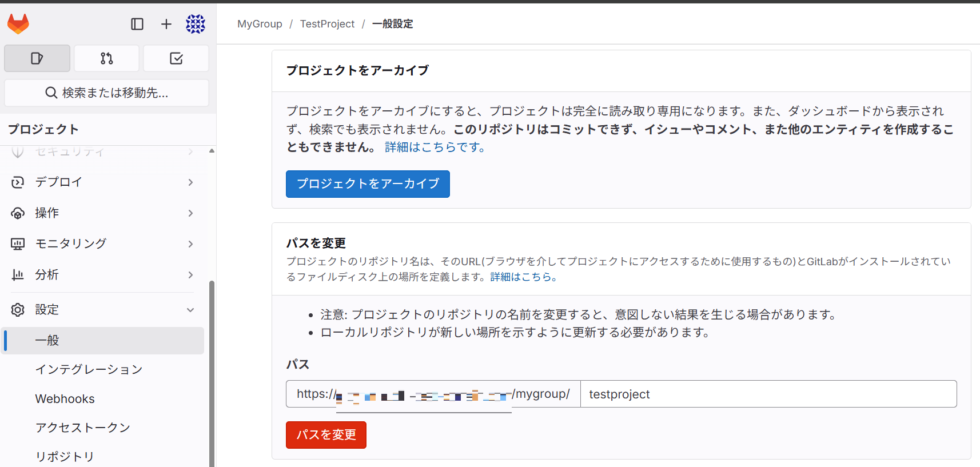The height and width of the screenshot is (467, 980).
Task: Open assigned issues icon button
Action: 37,58
